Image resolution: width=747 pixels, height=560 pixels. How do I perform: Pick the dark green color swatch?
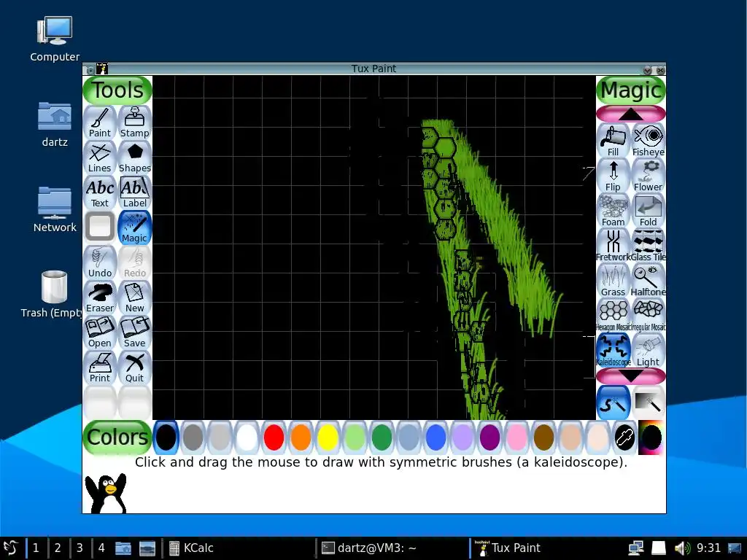[x=382, y=437]
